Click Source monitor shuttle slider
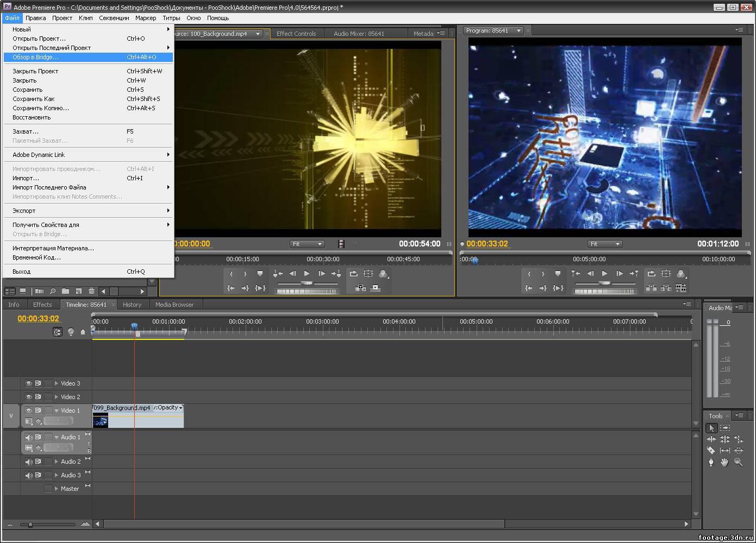Screen dimensions: 756x543 pyautogui.click(x=307, y=283)
